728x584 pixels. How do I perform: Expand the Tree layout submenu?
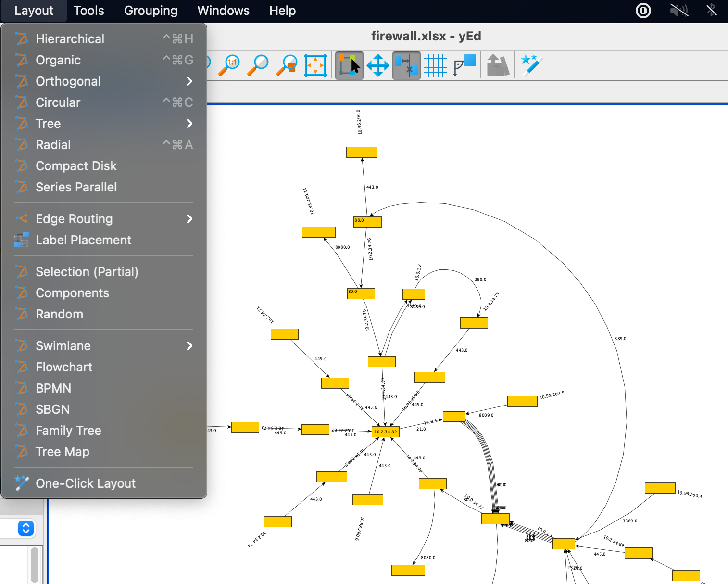(x=48, y=124)
